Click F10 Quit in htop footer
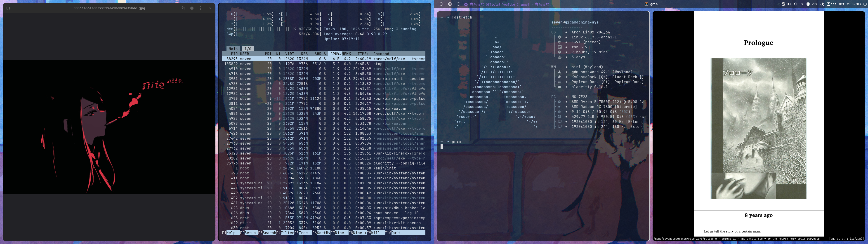The height and width of the screenshot is (244, 868). pos(396,233)
